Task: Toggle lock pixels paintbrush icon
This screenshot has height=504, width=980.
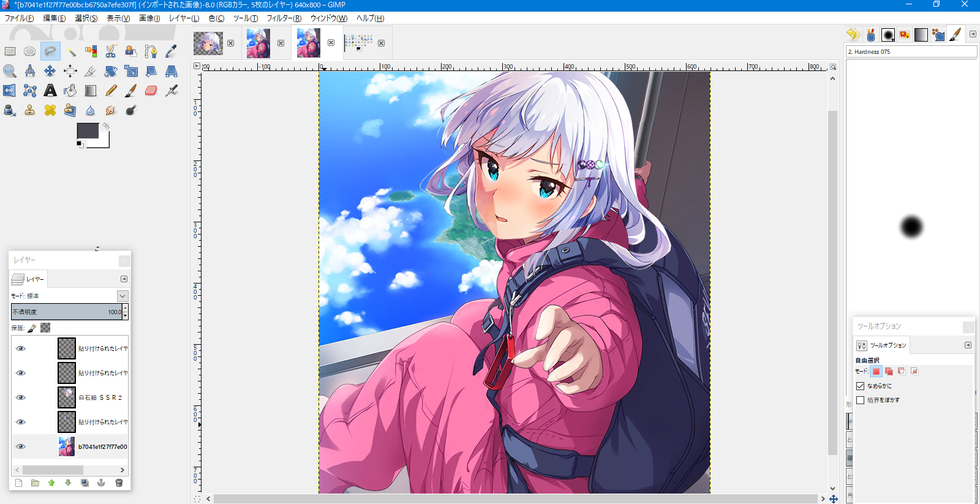Action: 32,328
